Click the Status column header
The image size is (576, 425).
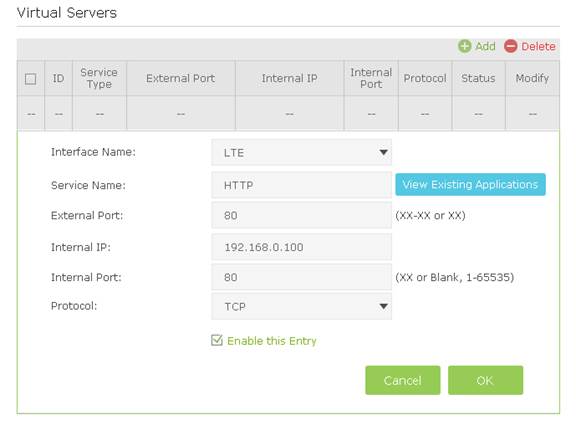click(478, 78)
